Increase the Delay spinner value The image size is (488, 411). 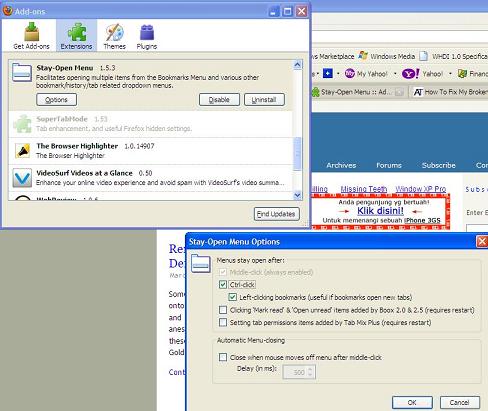(310, 369)
